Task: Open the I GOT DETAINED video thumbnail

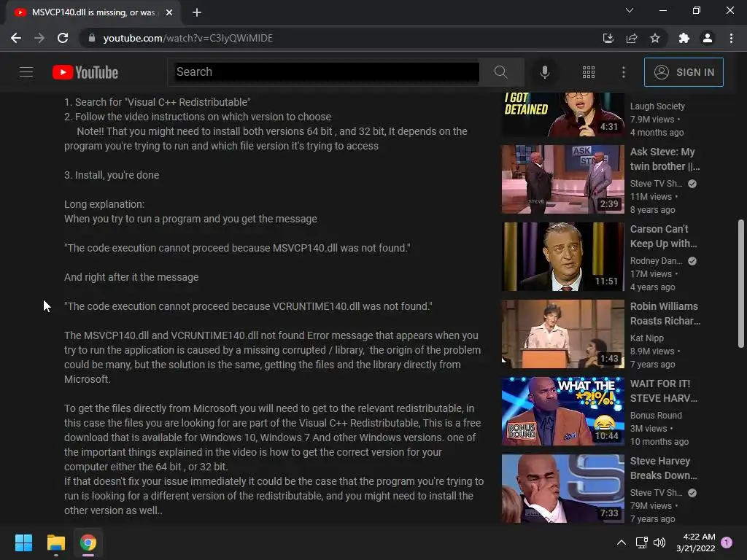Action: coord(562,114)
